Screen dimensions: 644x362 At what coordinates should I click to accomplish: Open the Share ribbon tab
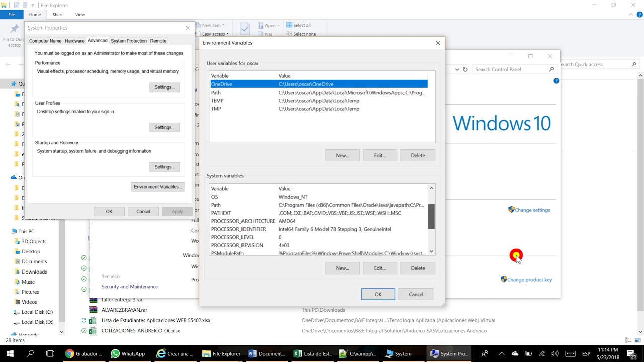click(58, 15)
